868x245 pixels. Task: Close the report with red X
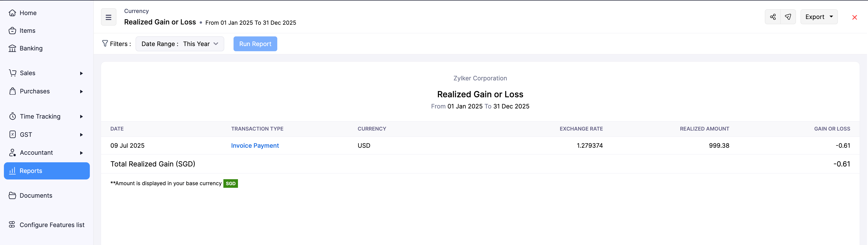point(854,17)
